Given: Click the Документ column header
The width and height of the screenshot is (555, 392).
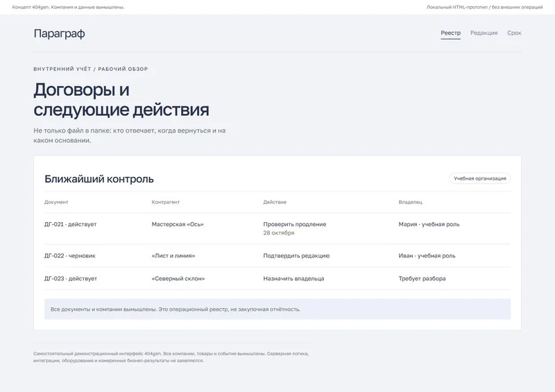Looking at the screenshot, I should point(56,202).
